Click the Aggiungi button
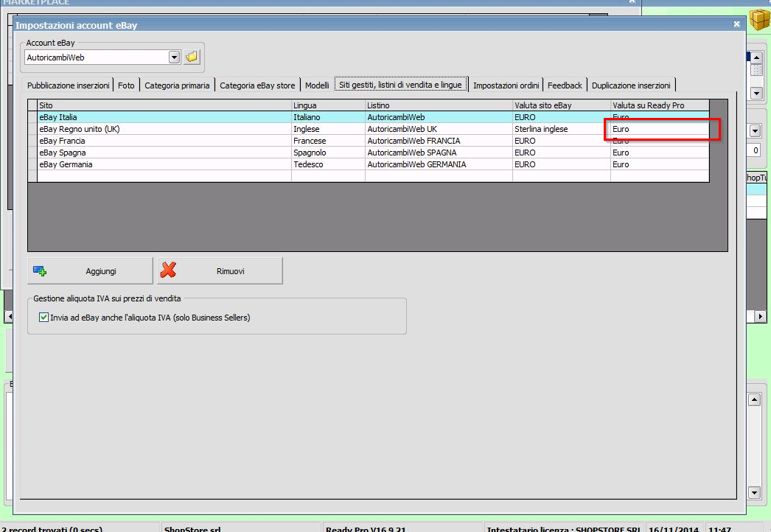Image resolution: width=771 pixels, height=532 pixels. click(x=90, y=270)
